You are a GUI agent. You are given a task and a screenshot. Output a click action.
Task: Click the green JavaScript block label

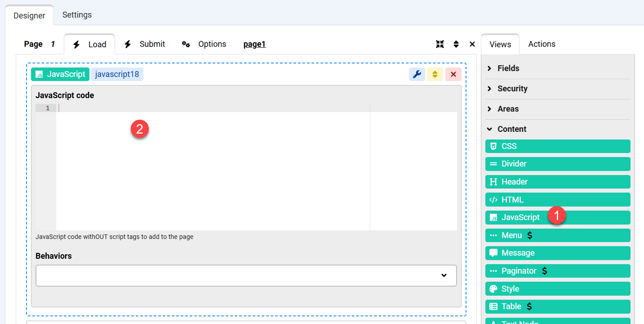click(60, 74)
